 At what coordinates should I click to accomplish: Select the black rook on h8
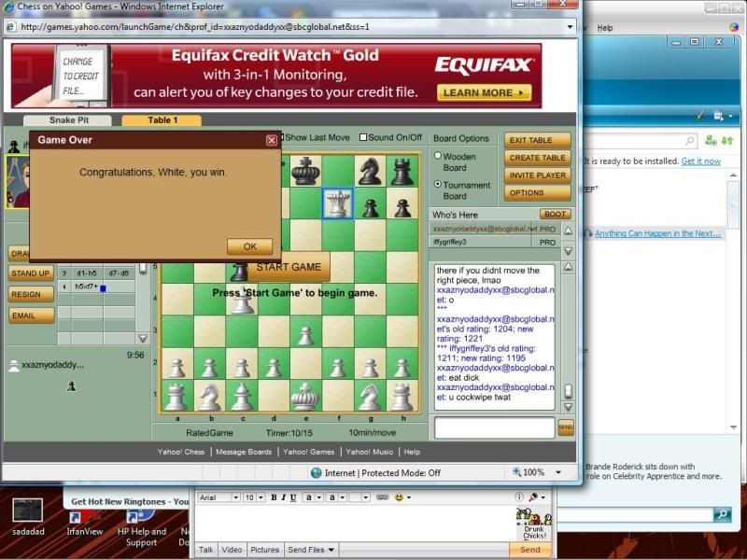(402, 172)
